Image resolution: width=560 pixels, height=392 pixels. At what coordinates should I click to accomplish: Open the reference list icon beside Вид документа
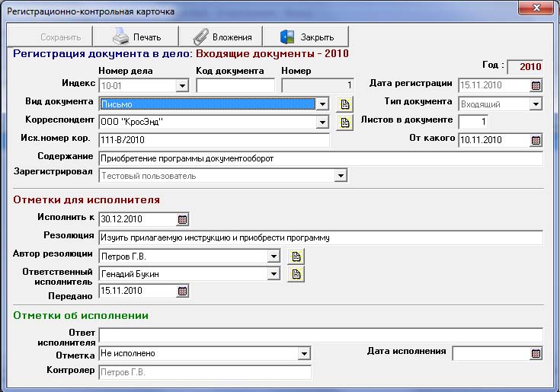(344, 104)
